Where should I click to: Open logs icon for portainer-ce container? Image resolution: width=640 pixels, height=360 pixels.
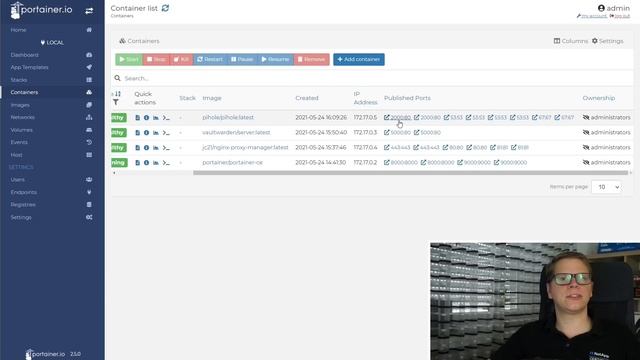[138, 162]
